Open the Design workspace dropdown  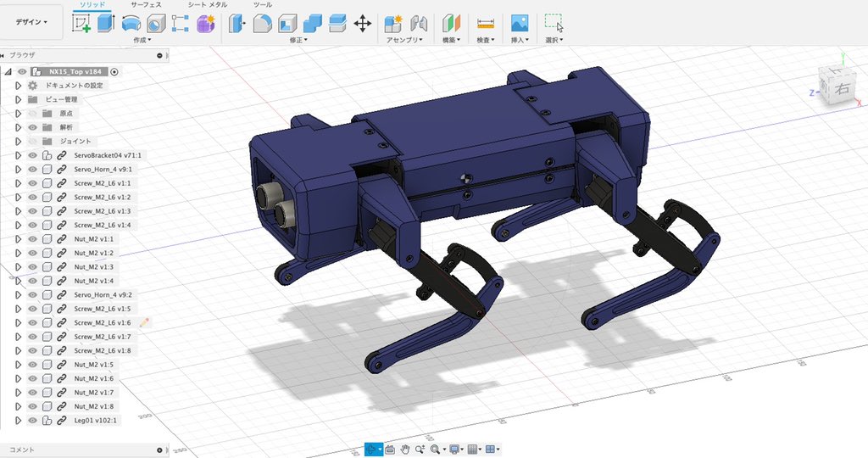coord(31,22)
